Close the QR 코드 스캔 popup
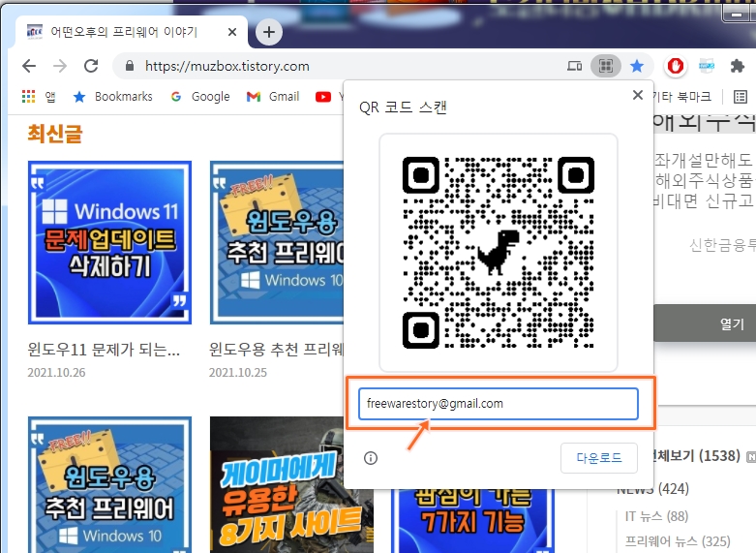 point(637,95)
